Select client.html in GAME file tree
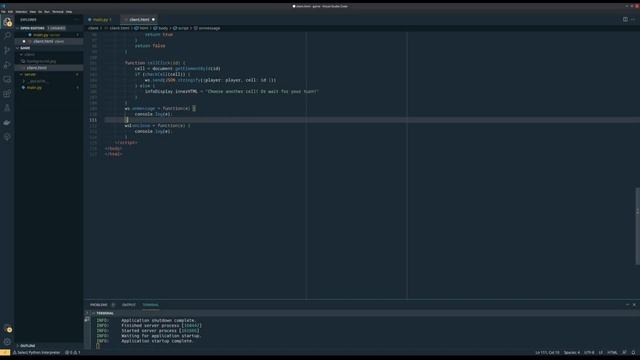The image size is (640, 360). click(x=49, y=68)
